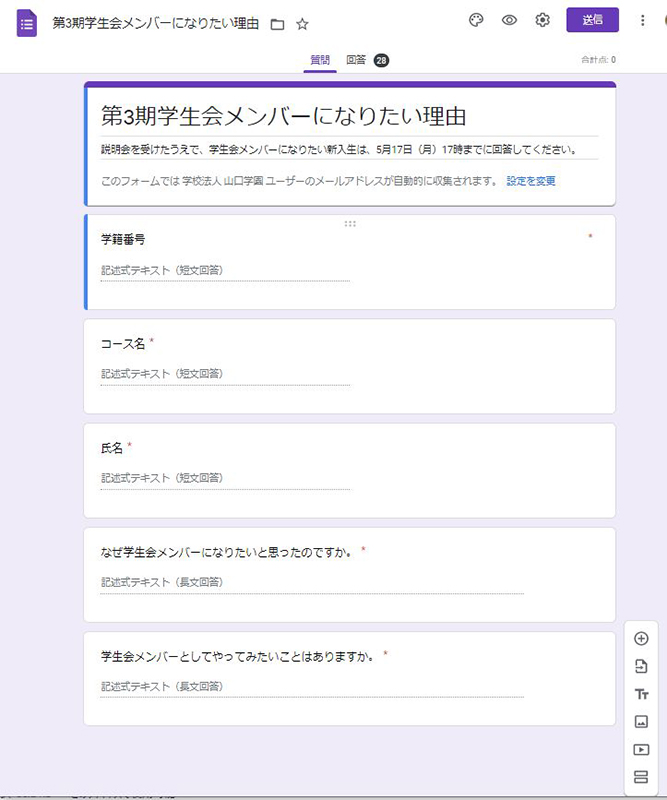Switch to the 質問 tab
Screen dimensions: 667x800
[320, 60]
